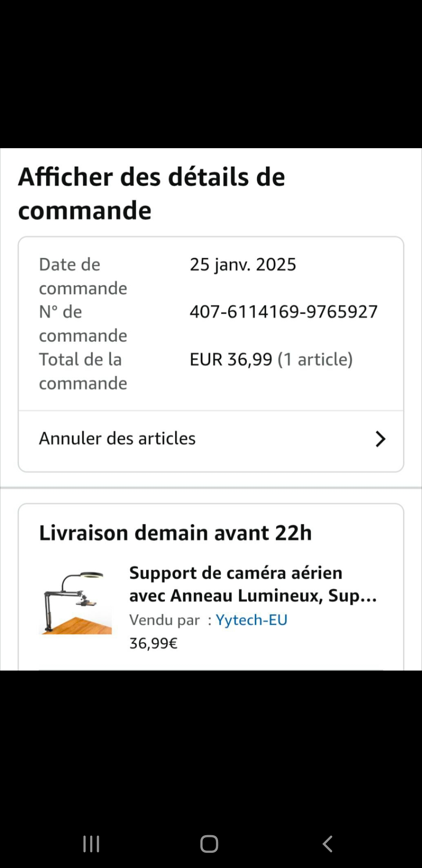The width and height of the screenshot is (422, 868).
Task: Click the Total de la commande label
Action: click(83, 371)
